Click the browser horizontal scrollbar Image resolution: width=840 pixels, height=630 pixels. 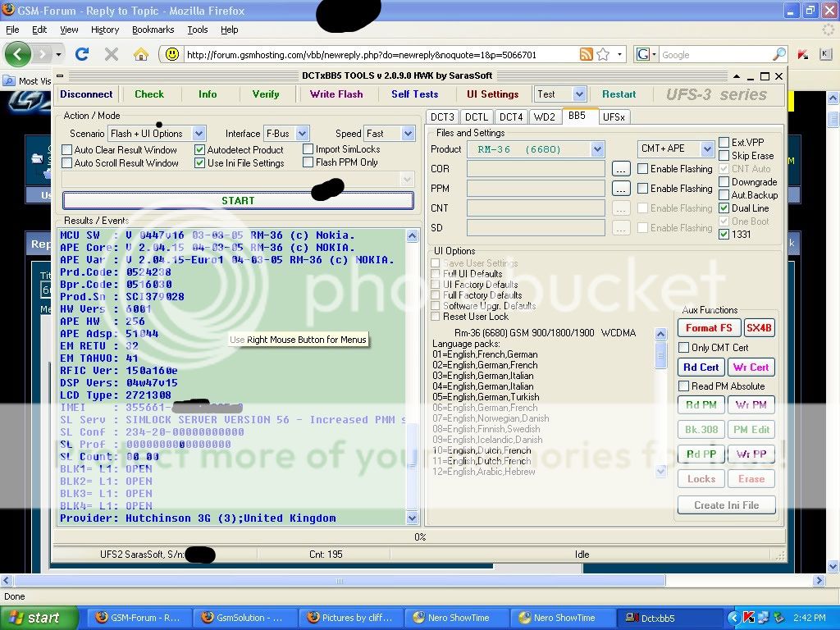click(340, 580)
